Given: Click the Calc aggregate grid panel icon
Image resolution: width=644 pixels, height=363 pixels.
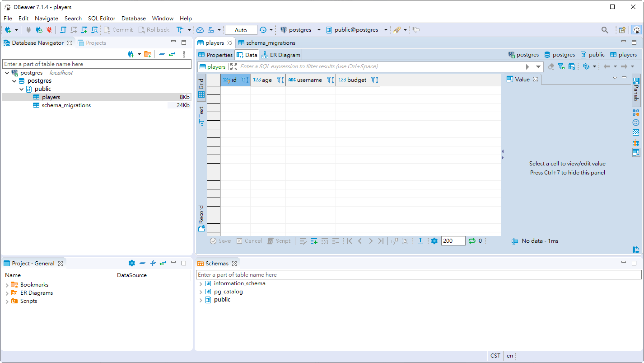Looking at the screenshot, I should pyautogui.click(x=636, y=132).
